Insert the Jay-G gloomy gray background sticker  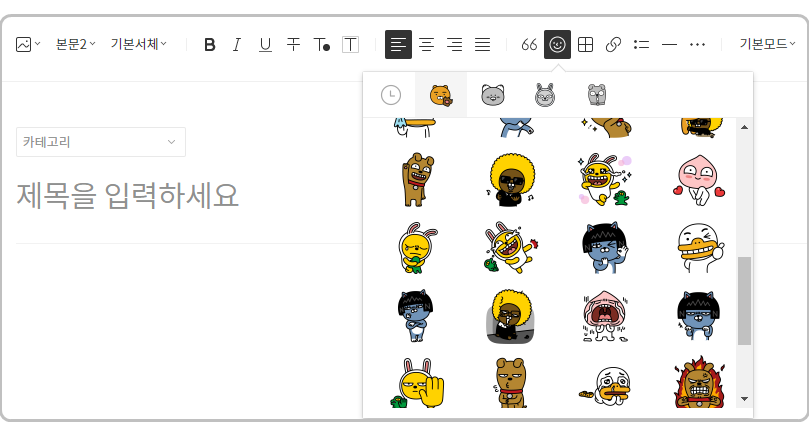point(511,316)
